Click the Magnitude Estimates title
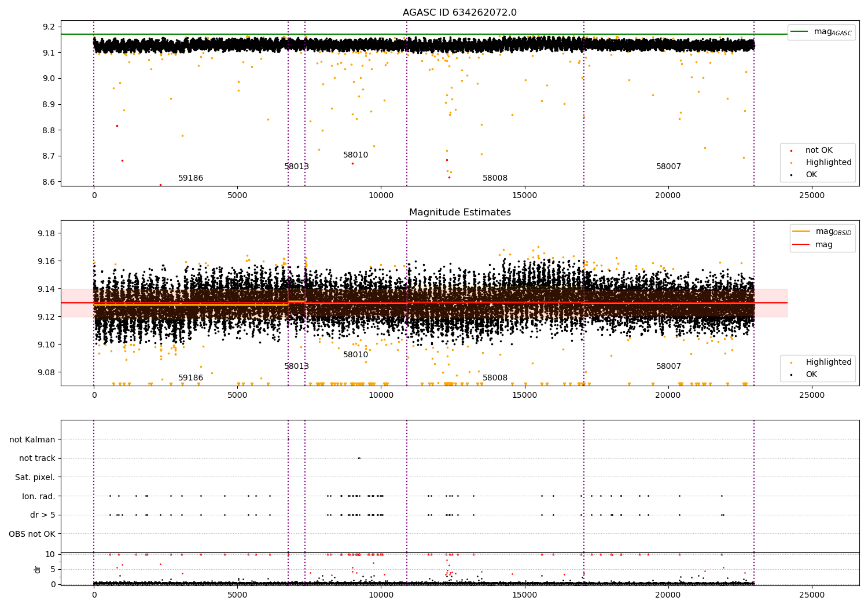Image resolution: width=868 pixels, height=608 pixels. [459, 213]
